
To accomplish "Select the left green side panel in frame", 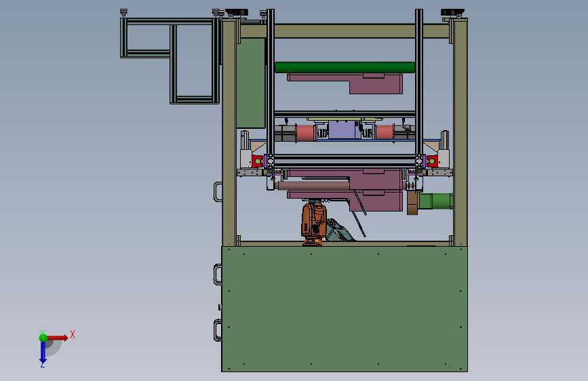I will point(251,83).
